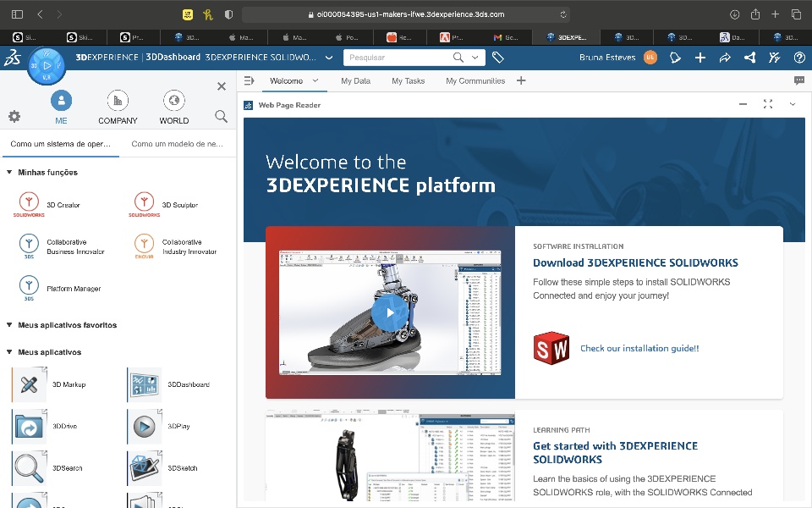Viewport: 812px width, 508px height.
Task: Select the 'Como um sistema de oper...' tab
Action: [x=61, y=144]
